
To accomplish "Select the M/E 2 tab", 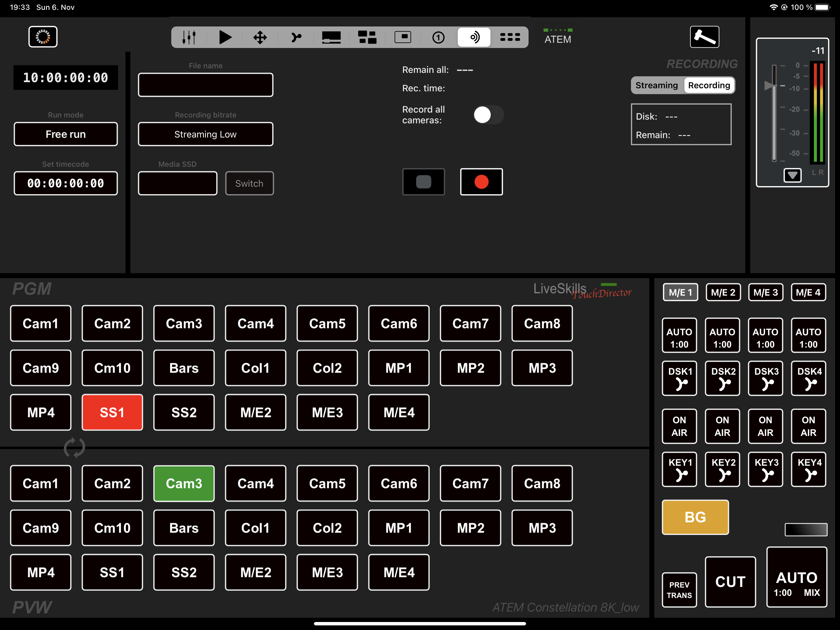I will 723,292.
